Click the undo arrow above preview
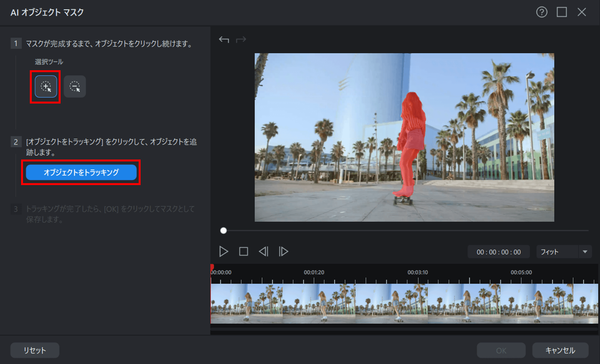600x364 pixels. [x=224, y=40]
